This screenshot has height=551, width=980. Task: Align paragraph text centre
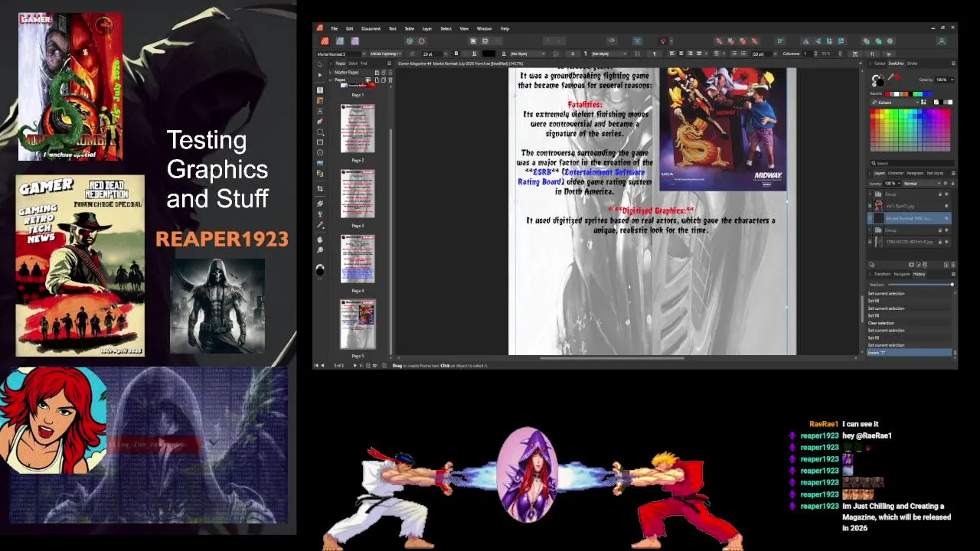click(681, 54)
